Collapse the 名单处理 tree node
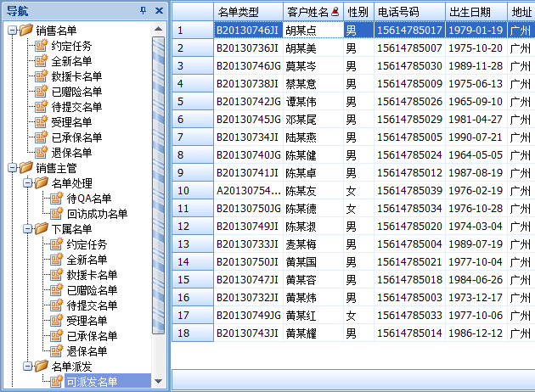 tap(26, 183)
